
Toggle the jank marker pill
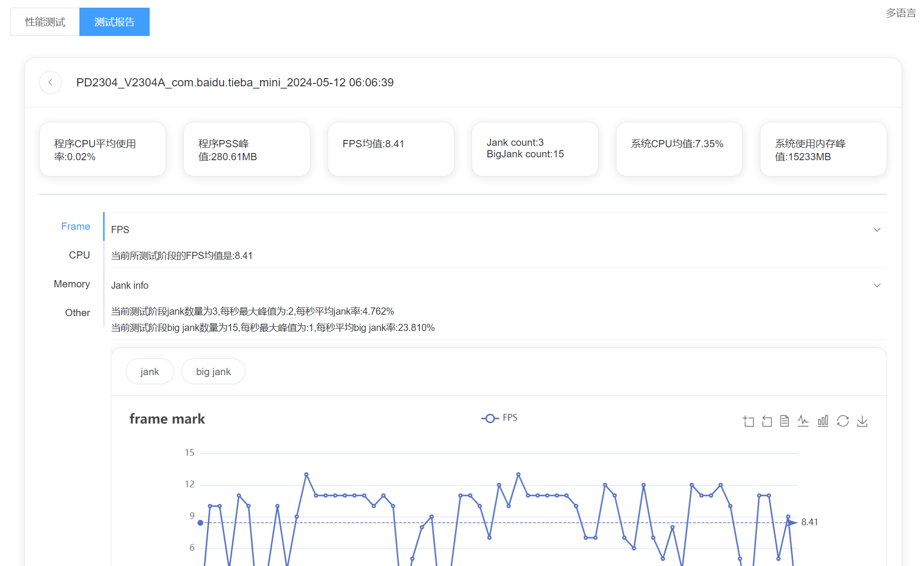point(150,372)
